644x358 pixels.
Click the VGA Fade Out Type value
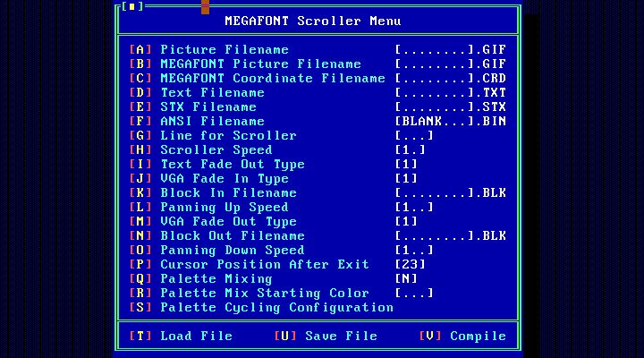[406, 222]
